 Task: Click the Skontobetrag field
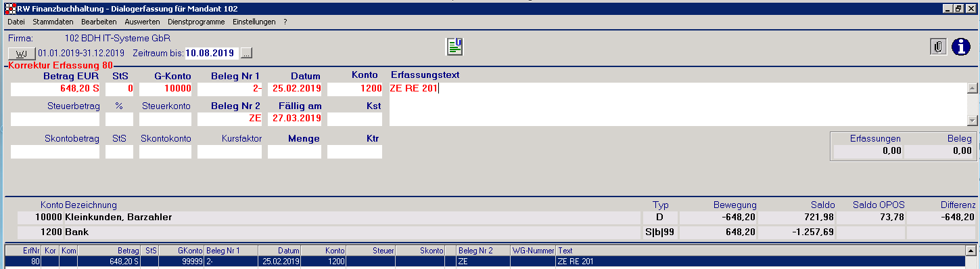point(55,152)
